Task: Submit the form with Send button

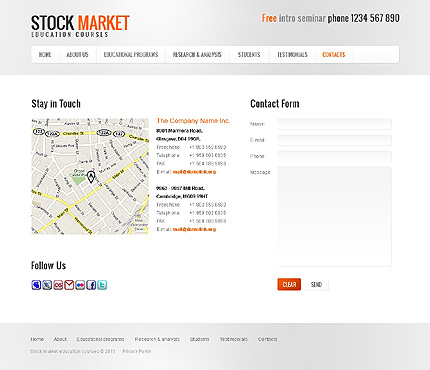Action: click(316, 284)
